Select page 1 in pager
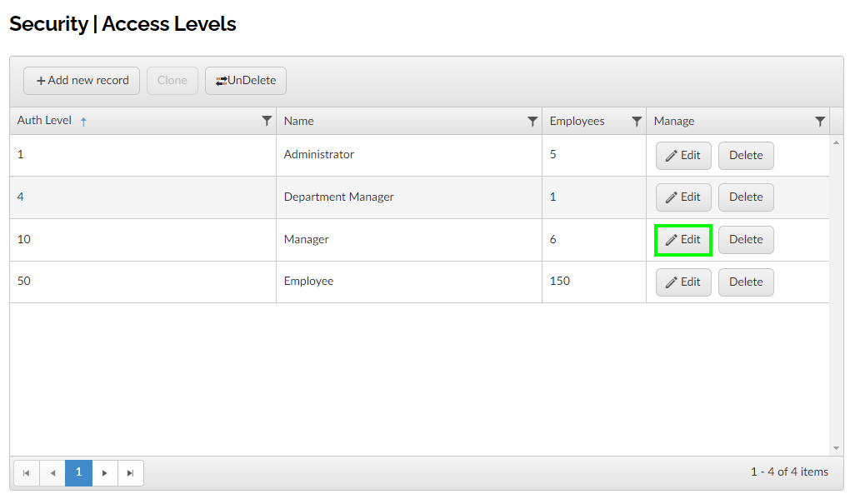Viewport: 855px width, 504px height. tap(78, 472)
